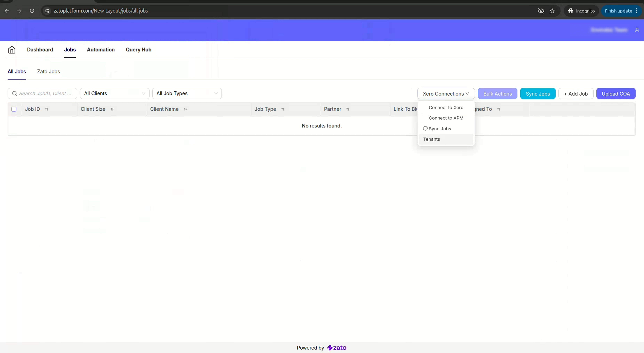Sort the Partner column
This screenshot has height=353, width=644.
[x=348, y=109]
